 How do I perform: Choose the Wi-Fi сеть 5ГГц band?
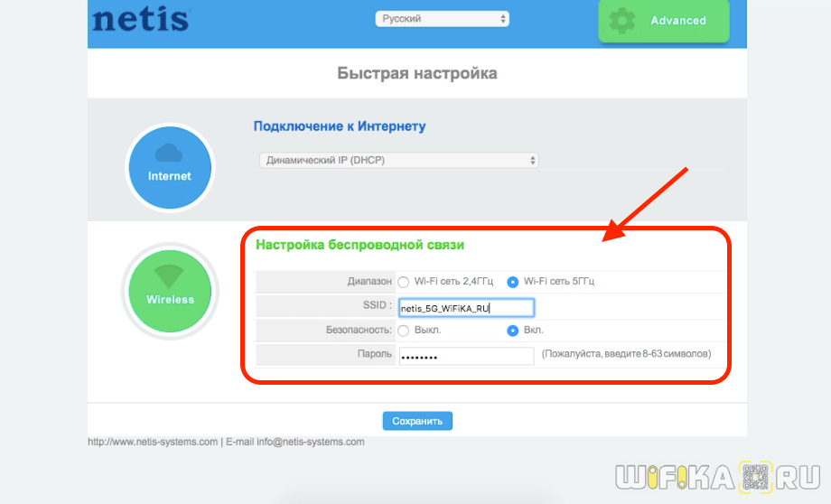(513, 282)
